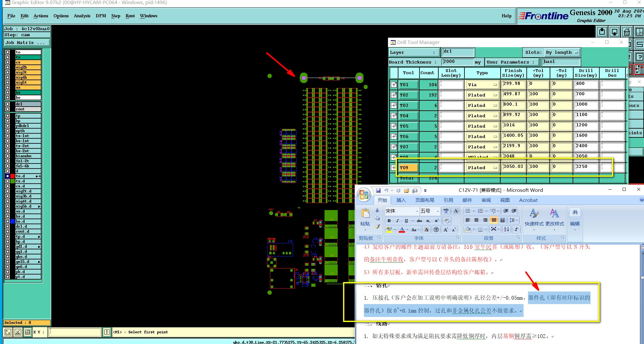Toggle the checkbox for layer sig2b

pos(8,67)
